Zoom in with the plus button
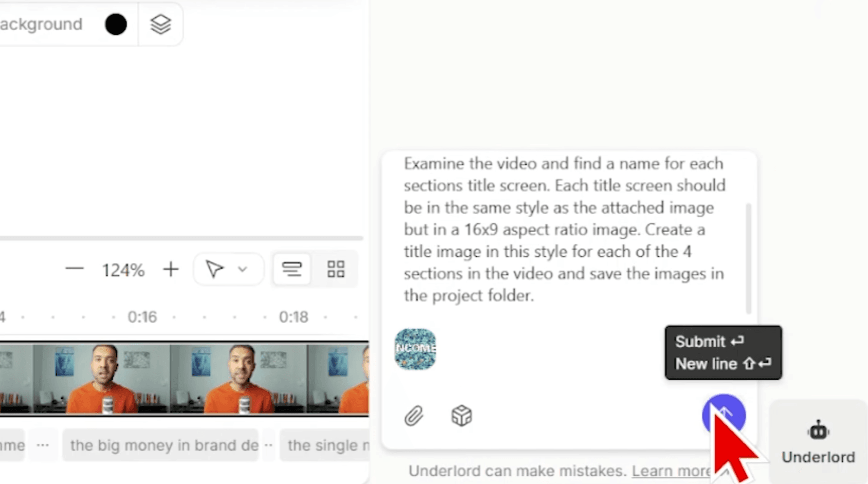The height and width of the screenshot is (484, 868). click(x=171, y=269)
